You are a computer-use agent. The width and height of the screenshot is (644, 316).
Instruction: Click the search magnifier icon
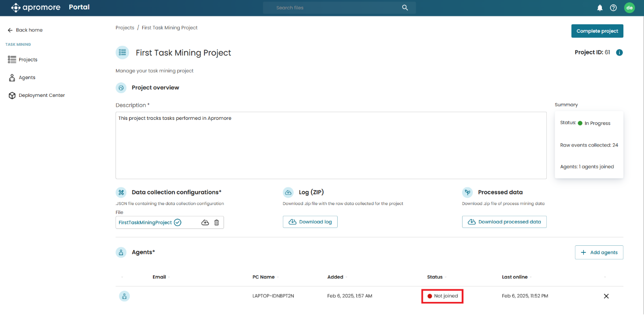pyautogui.click(x=405, y=7)
